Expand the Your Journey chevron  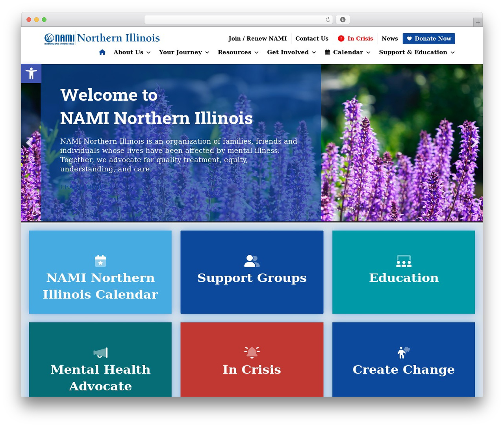pyautogui.click(x=207, y=52)
